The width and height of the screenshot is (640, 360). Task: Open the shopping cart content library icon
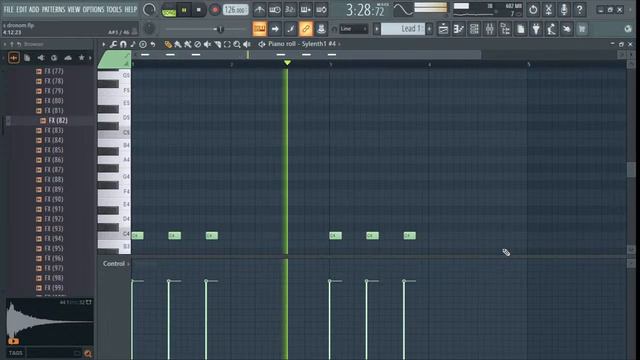(x=582, y=29)
